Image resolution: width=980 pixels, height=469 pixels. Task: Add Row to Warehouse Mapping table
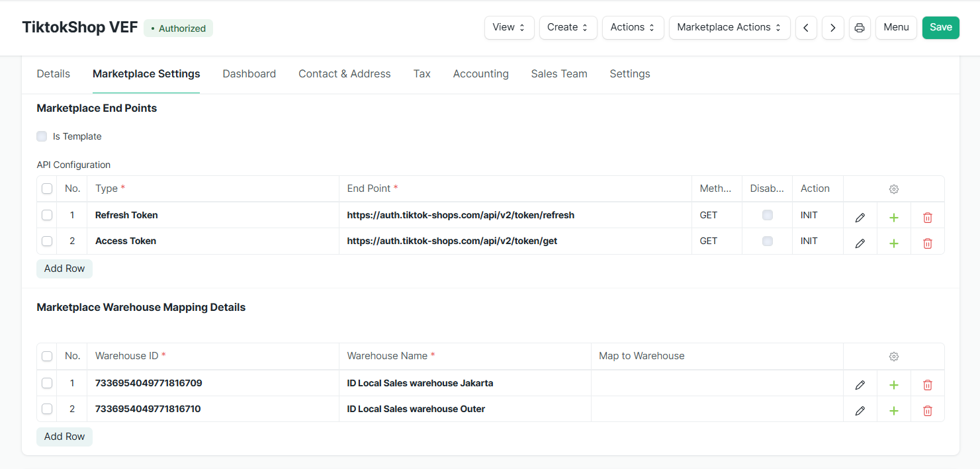[x=64, y=437]
